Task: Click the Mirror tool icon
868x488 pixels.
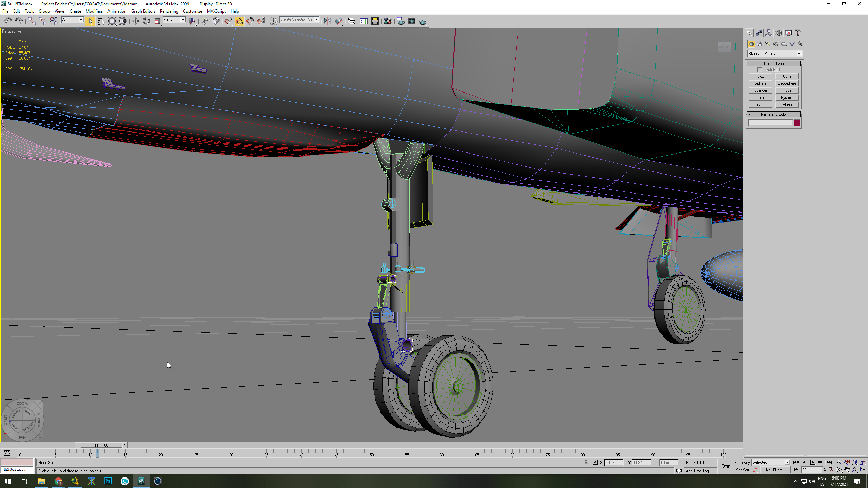Action: 327,21
